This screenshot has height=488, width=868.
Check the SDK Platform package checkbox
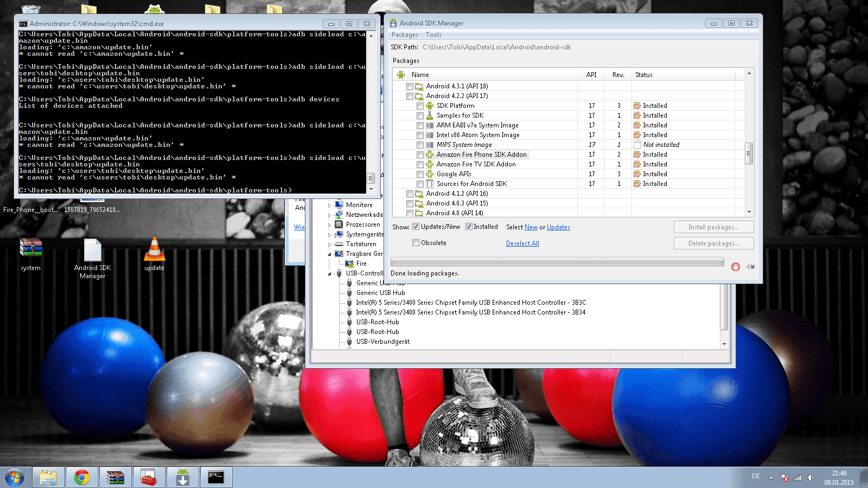pos(420,106)
